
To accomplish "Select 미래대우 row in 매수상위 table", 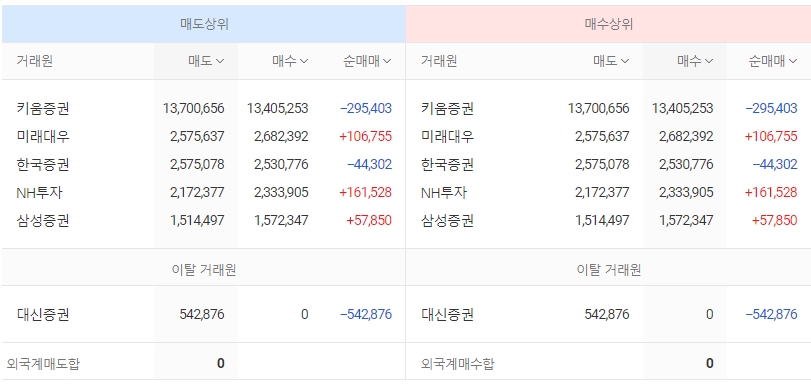I will (x=609, y=137).
